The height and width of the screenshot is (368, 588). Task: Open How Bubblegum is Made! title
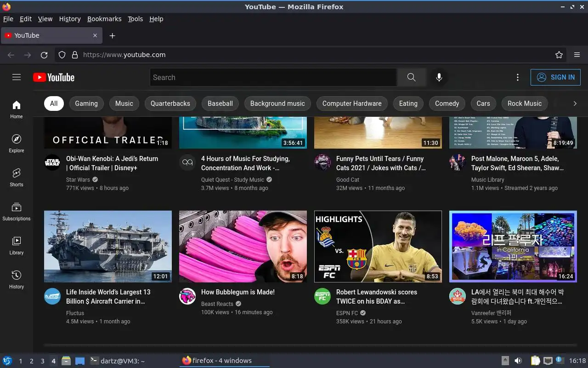point(238,292)
